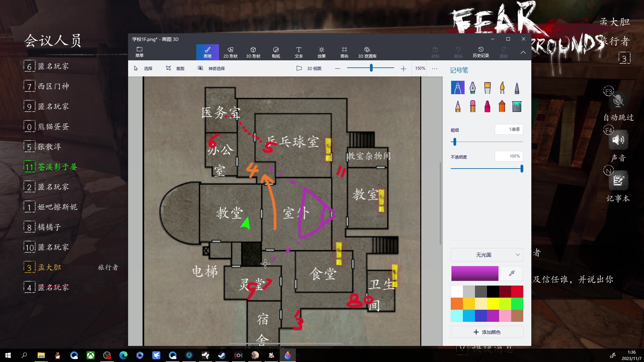Pick the red color swatch

[x=517, y=292]
